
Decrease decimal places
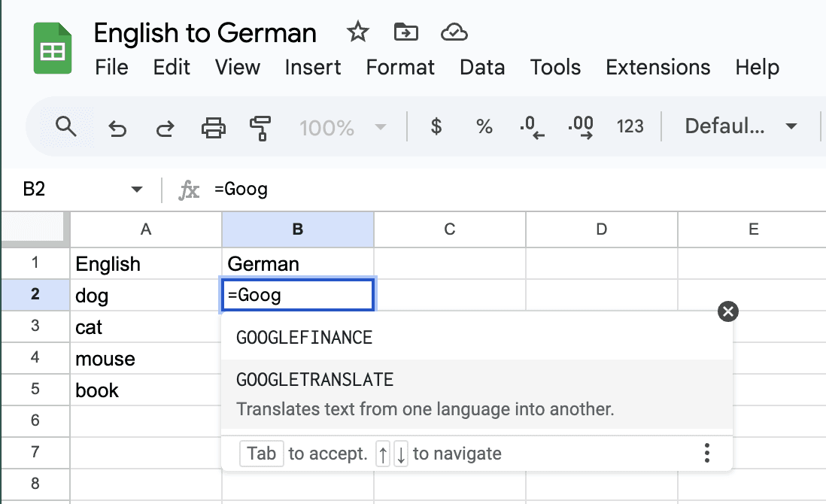532,127
